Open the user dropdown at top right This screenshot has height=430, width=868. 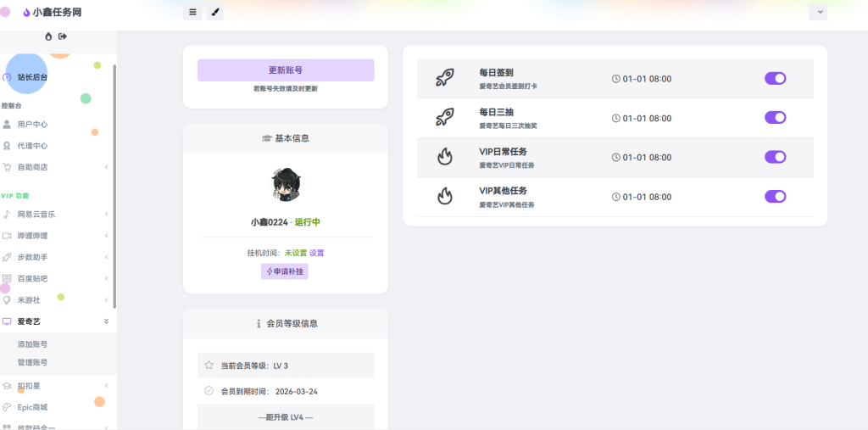click(818, 12)
